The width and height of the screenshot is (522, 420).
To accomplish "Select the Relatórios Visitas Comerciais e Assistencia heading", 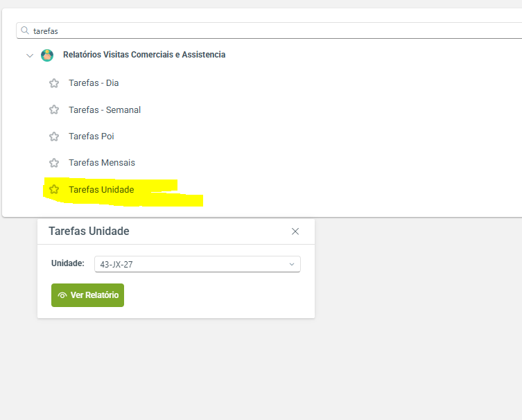I will (x=143, y=55).
